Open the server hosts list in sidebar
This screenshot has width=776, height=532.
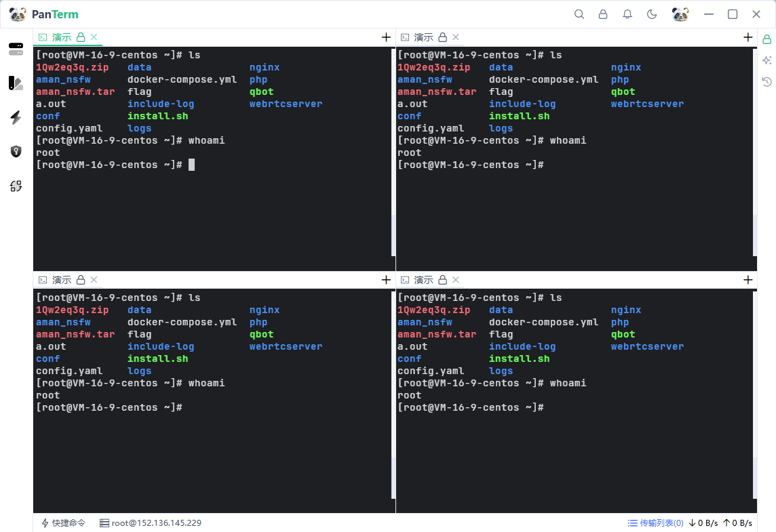click(x=16, y=49)
